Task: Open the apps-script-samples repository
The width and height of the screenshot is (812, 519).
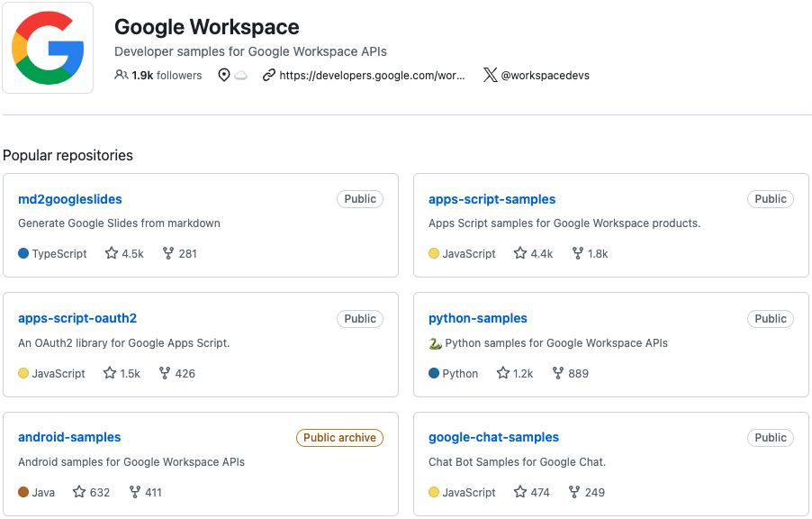Action: 492,199
